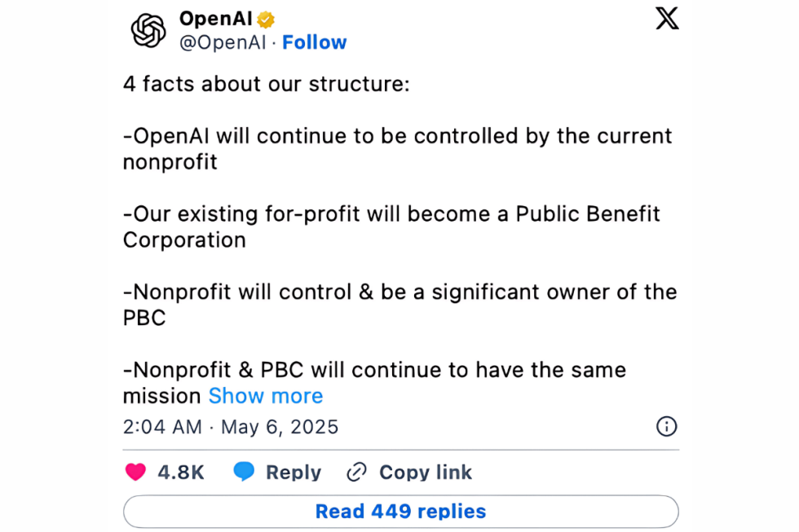The height and width of the screenshot is (532, 799).
Task: Click the 4.8K like count
Action: [x=180, y=472]
